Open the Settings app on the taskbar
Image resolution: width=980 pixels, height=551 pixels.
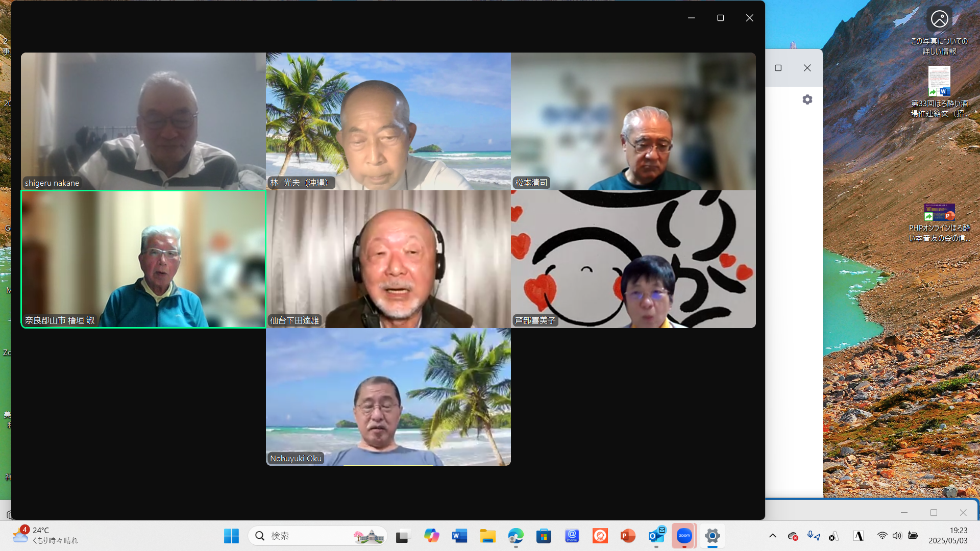click(x=712, y=536)
